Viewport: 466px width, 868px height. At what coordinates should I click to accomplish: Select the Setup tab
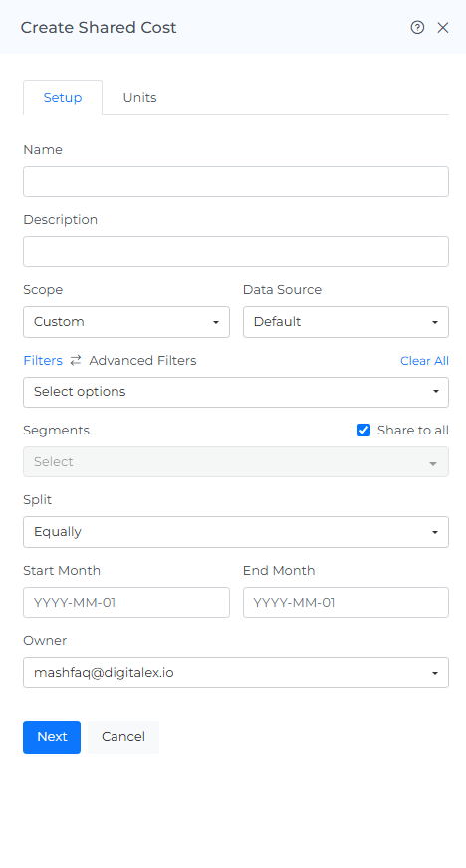[x=63, y=97]
